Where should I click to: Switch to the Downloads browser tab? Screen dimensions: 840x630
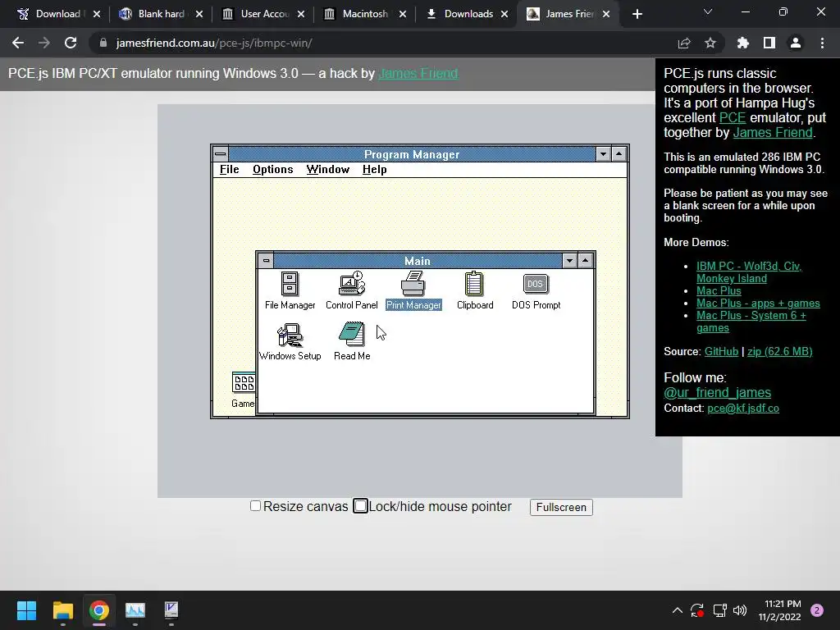coord(468,14)
